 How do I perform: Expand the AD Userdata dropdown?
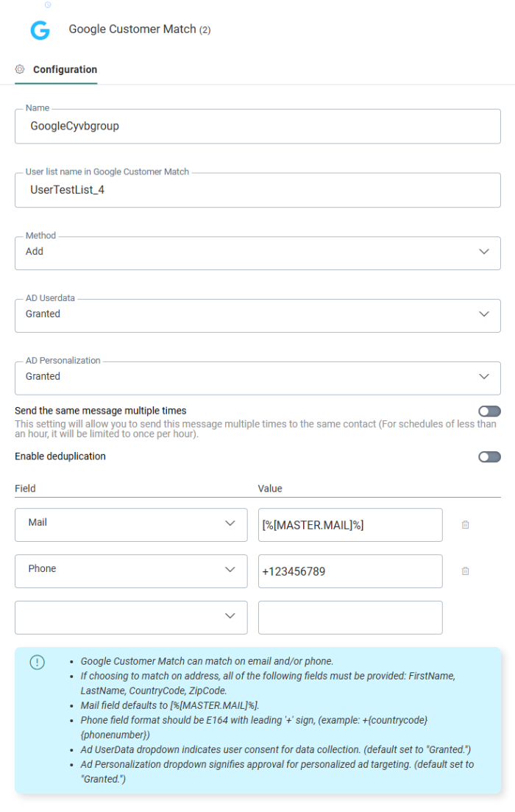click(257, 315)
